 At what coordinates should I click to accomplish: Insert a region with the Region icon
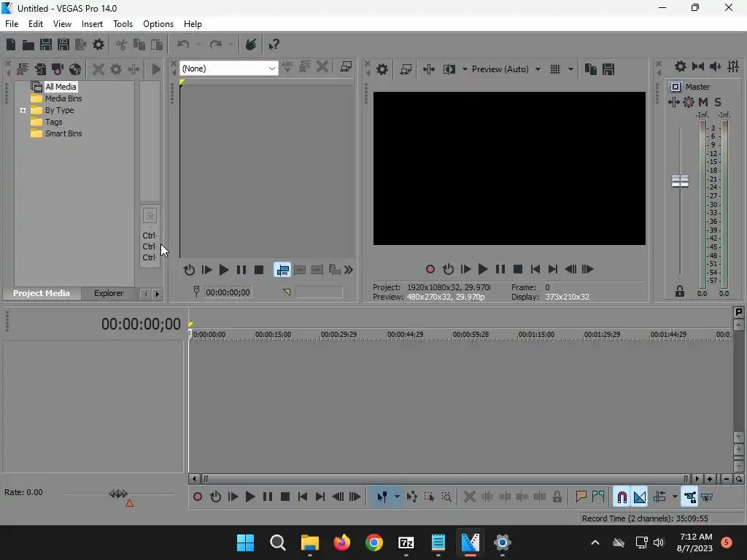click(x=598, y=497)
